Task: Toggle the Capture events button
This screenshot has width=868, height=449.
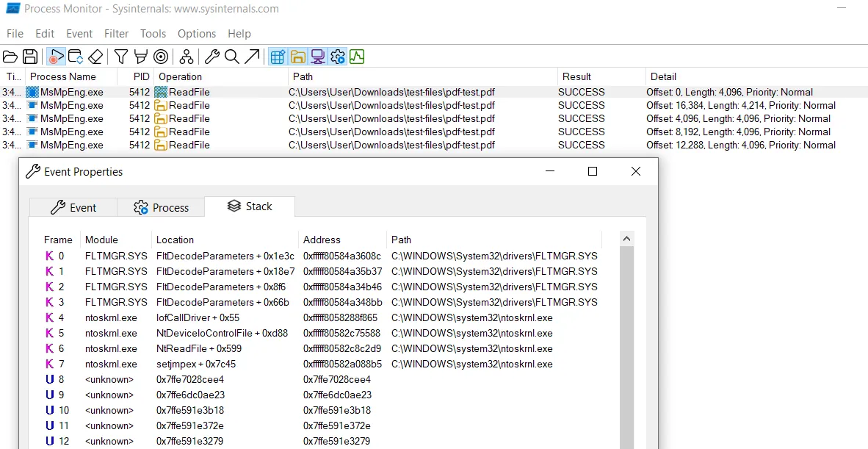Action: point(56,57)
